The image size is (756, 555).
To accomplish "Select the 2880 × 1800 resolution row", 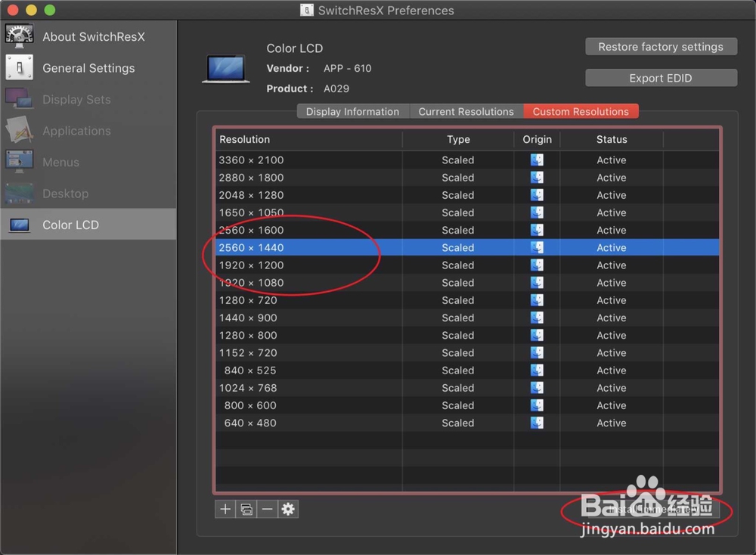I will [467, 178].
